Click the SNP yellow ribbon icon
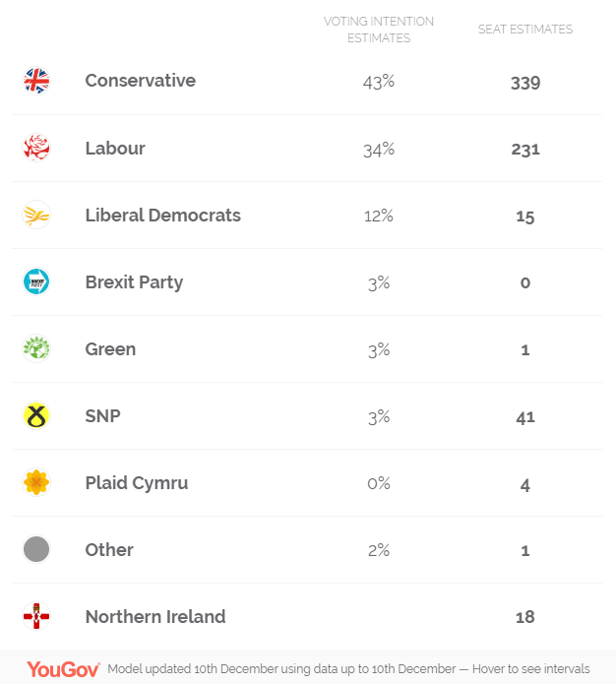 tap(36, 415)
